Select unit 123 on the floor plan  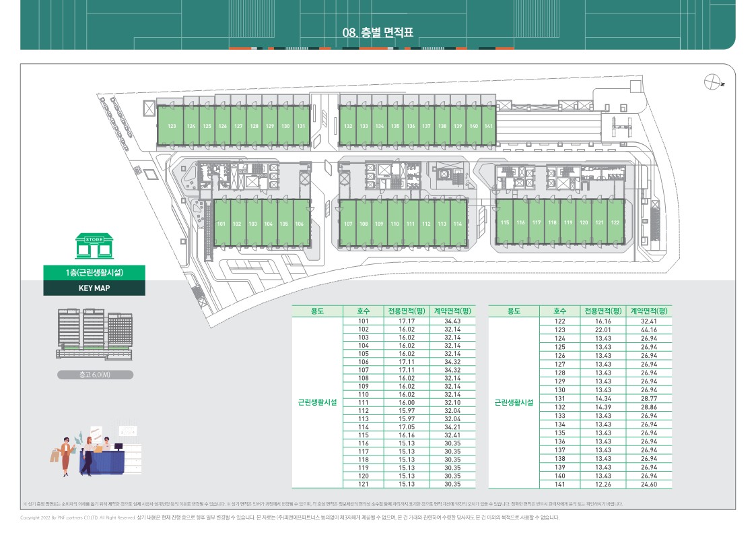[172, 127]
